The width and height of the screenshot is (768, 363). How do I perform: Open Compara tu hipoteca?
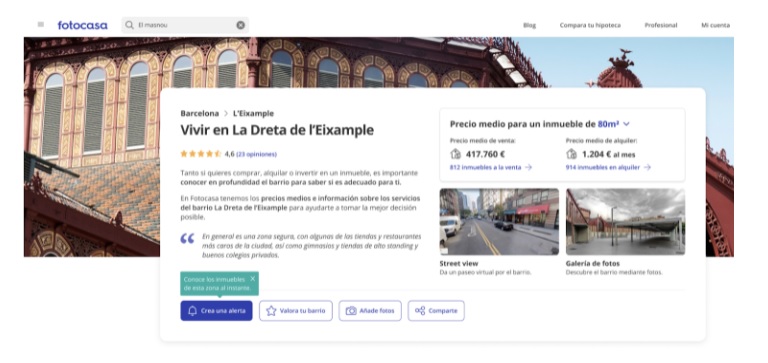(590, 25)
